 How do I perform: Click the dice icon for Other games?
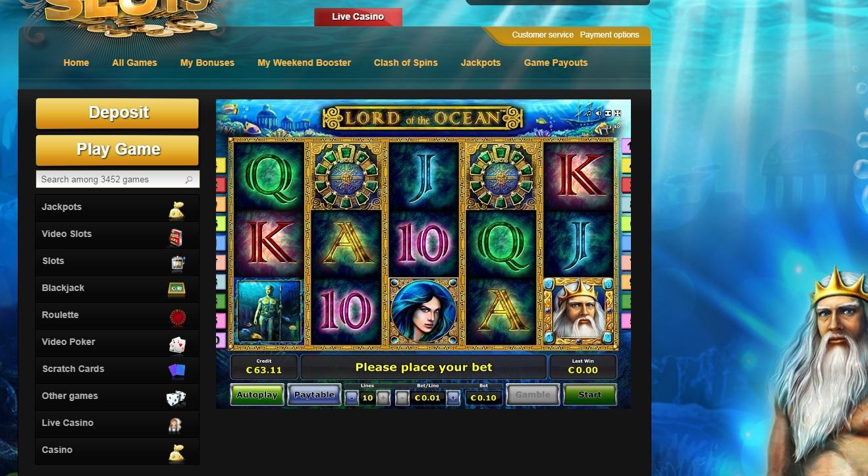tap(176, 398)
